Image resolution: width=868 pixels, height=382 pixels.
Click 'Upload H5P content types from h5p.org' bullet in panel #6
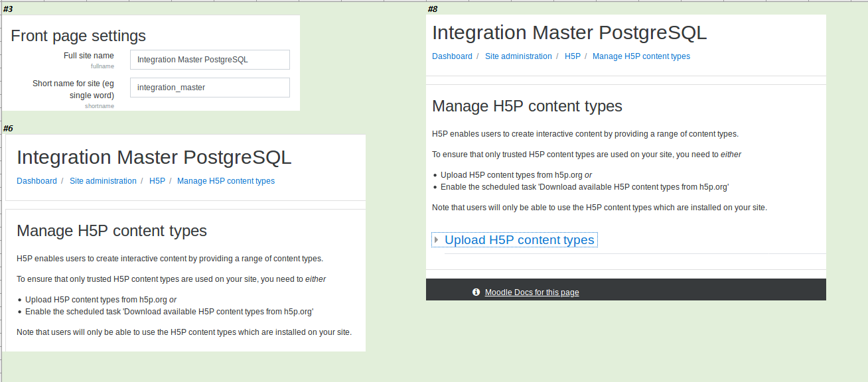coord(101,300)
